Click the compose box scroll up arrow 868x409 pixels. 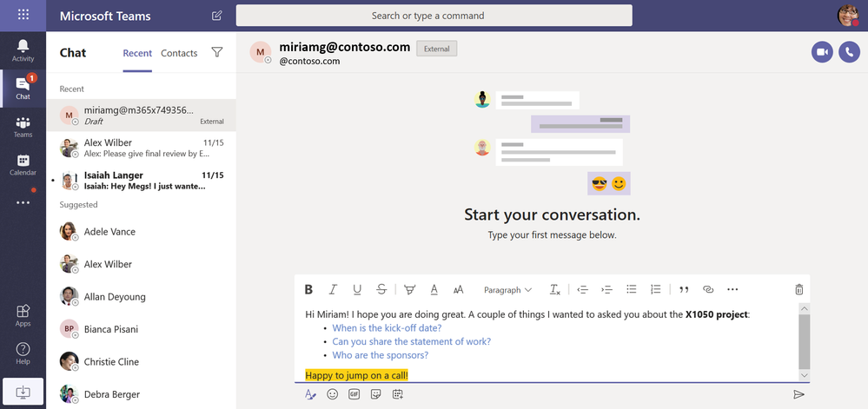805,308
